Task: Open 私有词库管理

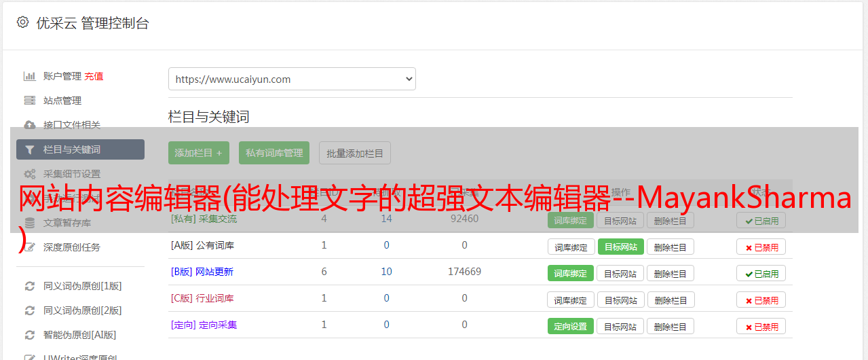Action: 274,153
